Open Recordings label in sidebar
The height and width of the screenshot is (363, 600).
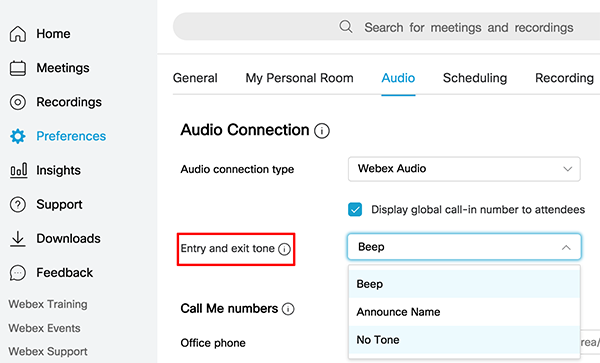click(69, 102)
